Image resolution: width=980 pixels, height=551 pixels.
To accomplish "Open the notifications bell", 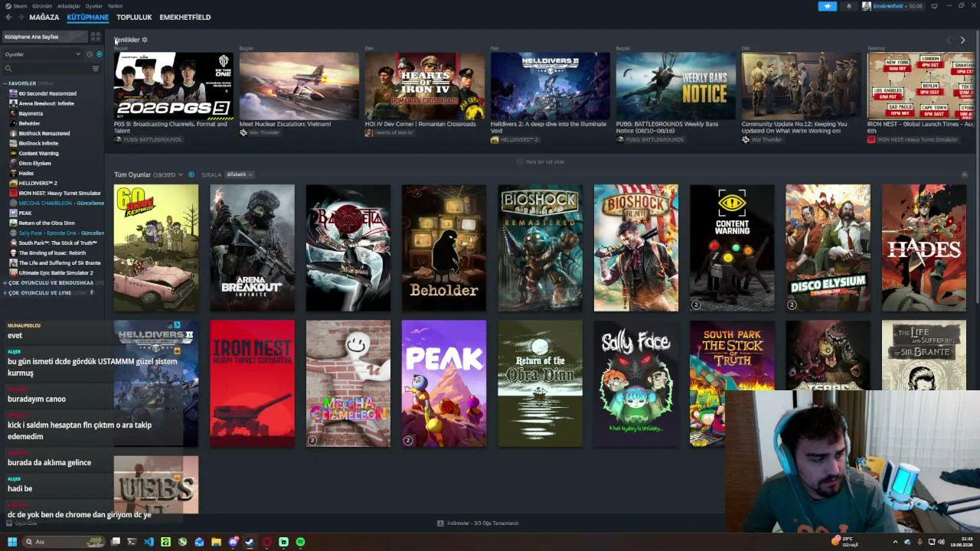I will tap(848, 6).
